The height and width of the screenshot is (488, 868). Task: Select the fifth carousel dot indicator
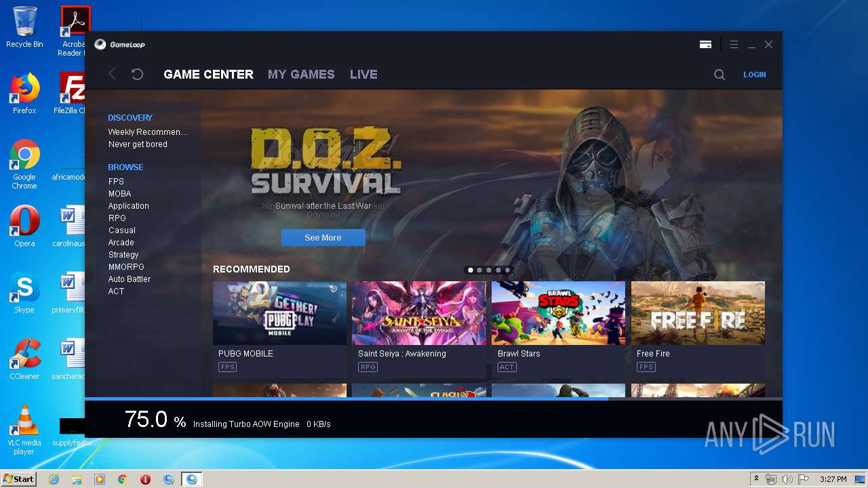click(507, 270)
